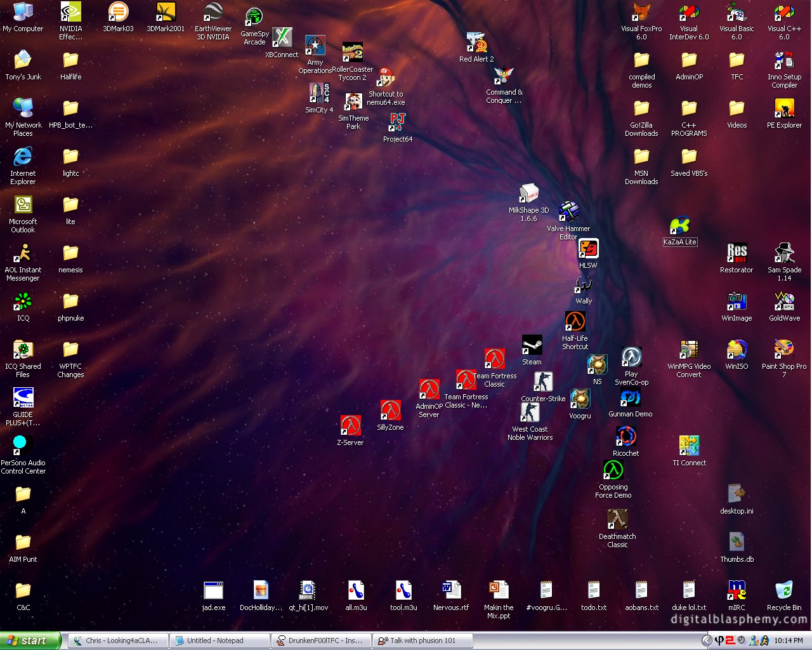
Task: Open compiled demos folder
Action: (641, 69)
